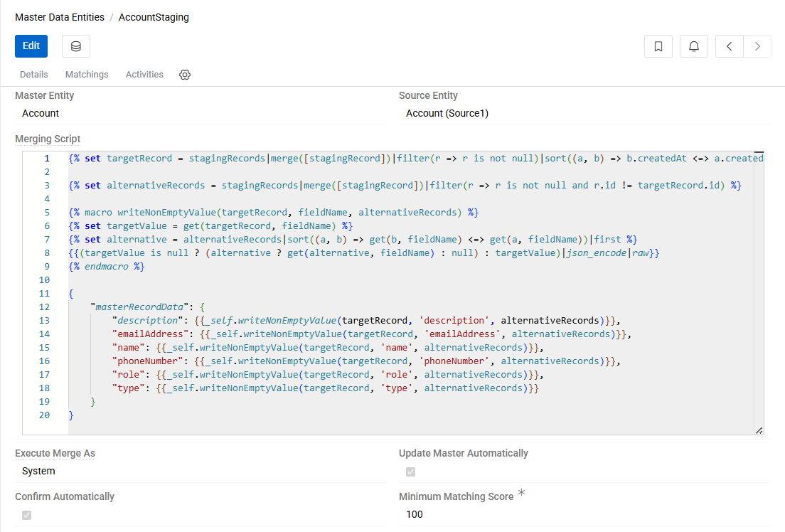Screen dimensions: 785x532
Task: Open the gear settings next to Activities
Action: [x=185, y=75]
